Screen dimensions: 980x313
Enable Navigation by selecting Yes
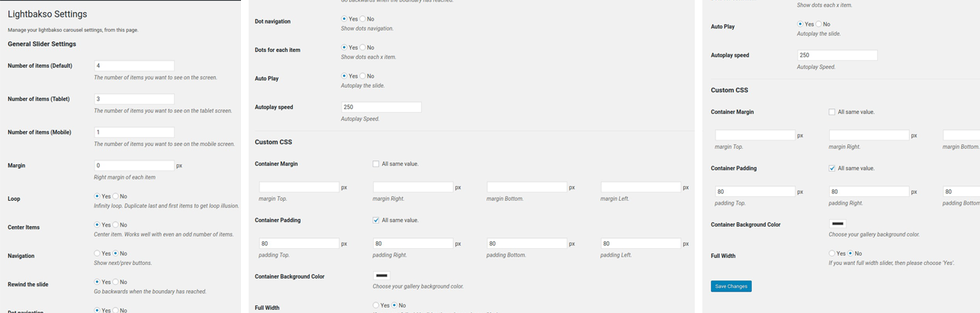click(x=97, y=253)
